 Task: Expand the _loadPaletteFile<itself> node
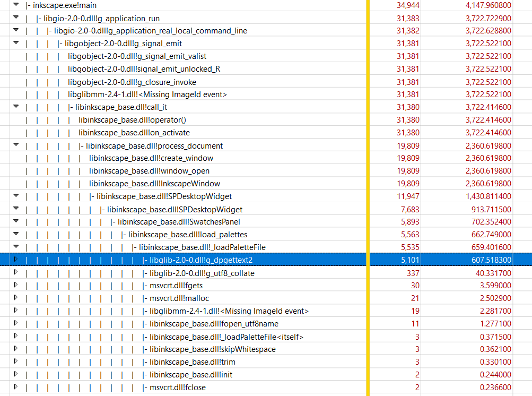pyautogui.click(x=15, y=336)
